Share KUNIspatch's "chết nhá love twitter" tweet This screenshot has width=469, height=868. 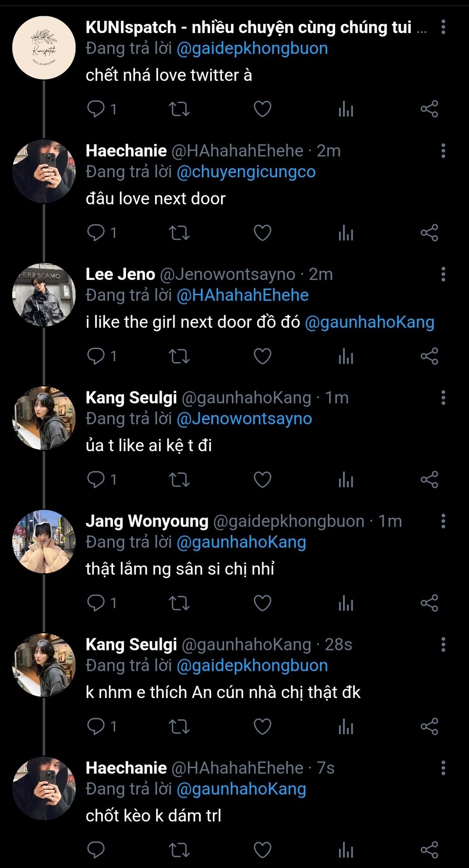click(429, 109)
